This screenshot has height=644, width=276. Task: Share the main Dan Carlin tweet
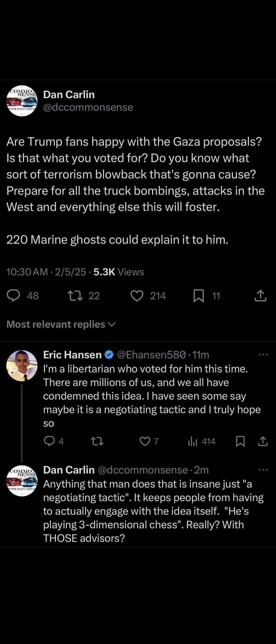[260, 296]
